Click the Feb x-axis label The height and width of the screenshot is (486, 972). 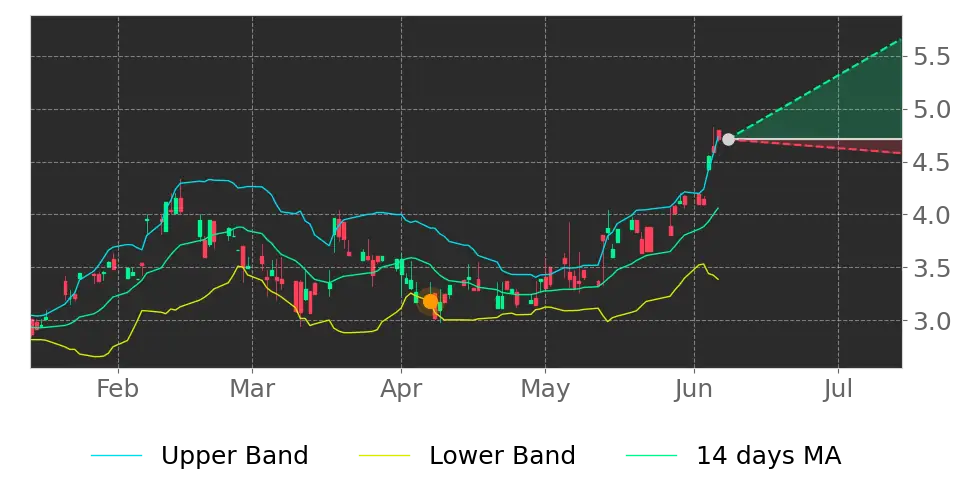[x=118, y=389]
